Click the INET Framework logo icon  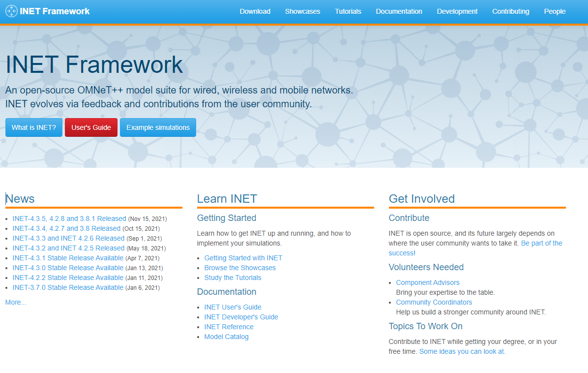12,11
